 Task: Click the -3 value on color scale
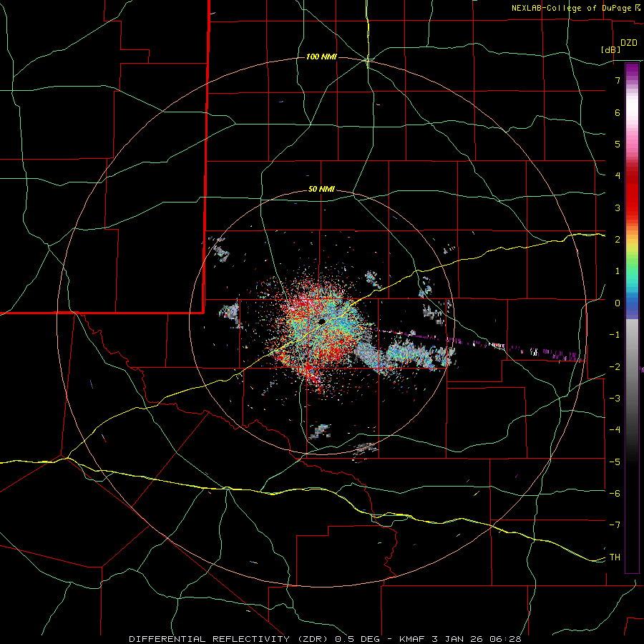click(x=615, y=399)
